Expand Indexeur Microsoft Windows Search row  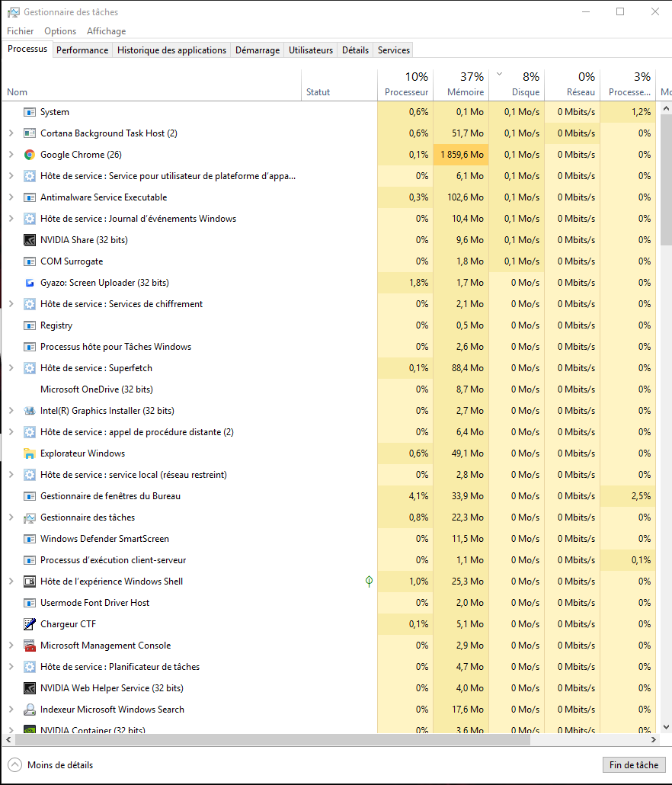pyautogui.click(x=11, y=710)
